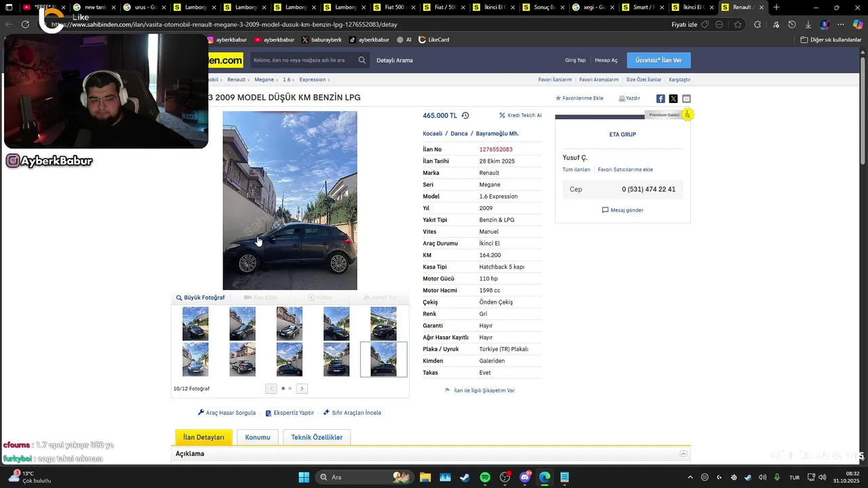868x488 pixels.
Task: Click the Megane breadcrumb link
Action: tap(264, 79)
